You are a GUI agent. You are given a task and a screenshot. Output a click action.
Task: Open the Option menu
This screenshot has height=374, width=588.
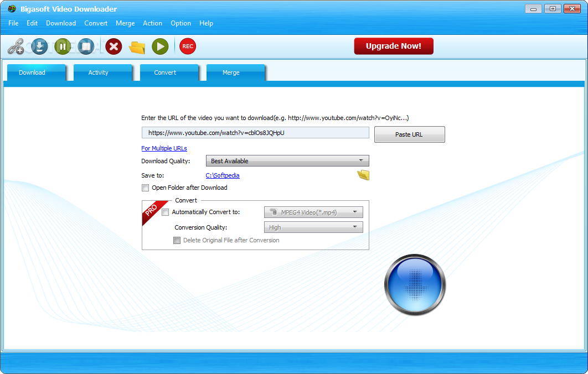(180, 23)
